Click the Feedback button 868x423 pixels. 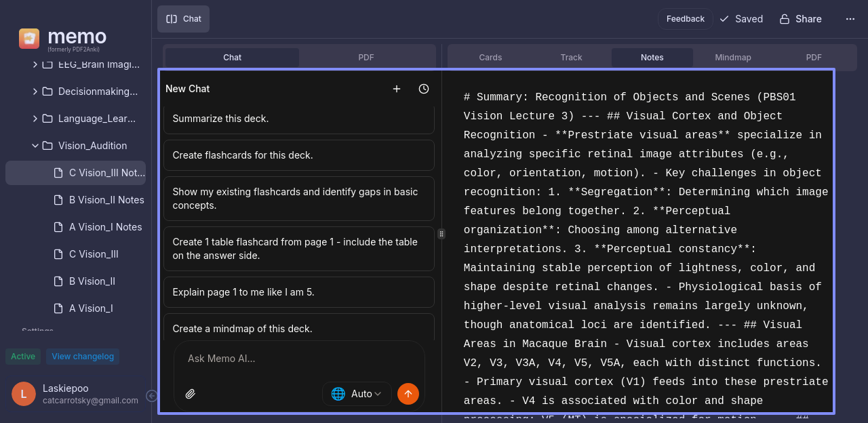click(x=685, y=19)
